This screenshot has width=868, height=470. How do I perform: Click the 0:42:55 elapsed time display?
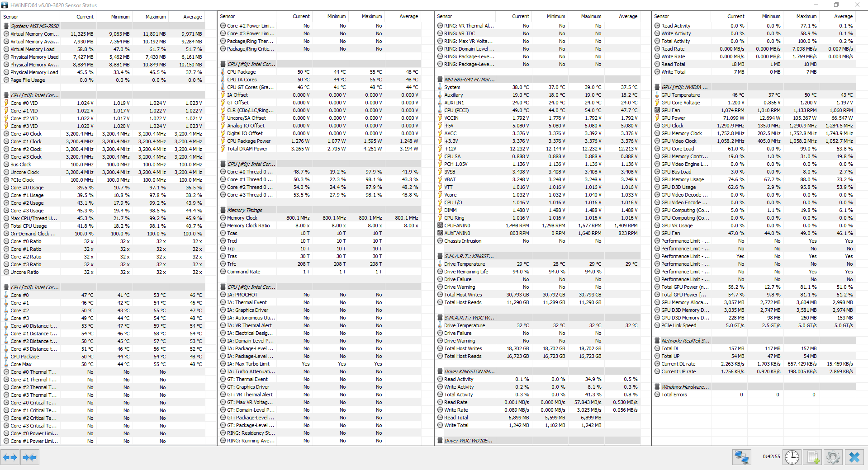tap(771, 457)
